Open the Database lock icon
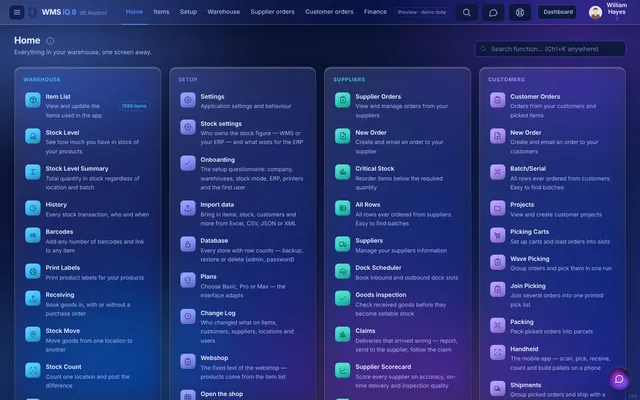The image size is (640, 400). (x=188, y=244)
